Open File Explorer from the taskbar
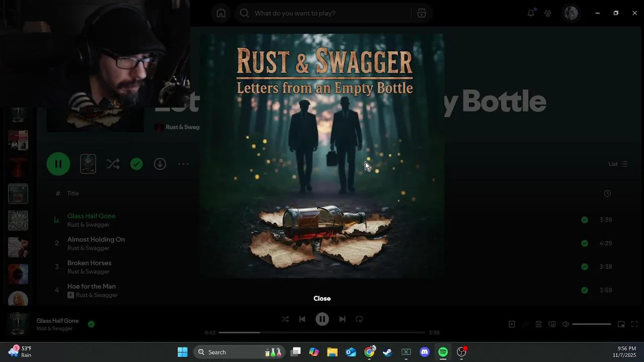644x362 pixels. coord(332,352)
